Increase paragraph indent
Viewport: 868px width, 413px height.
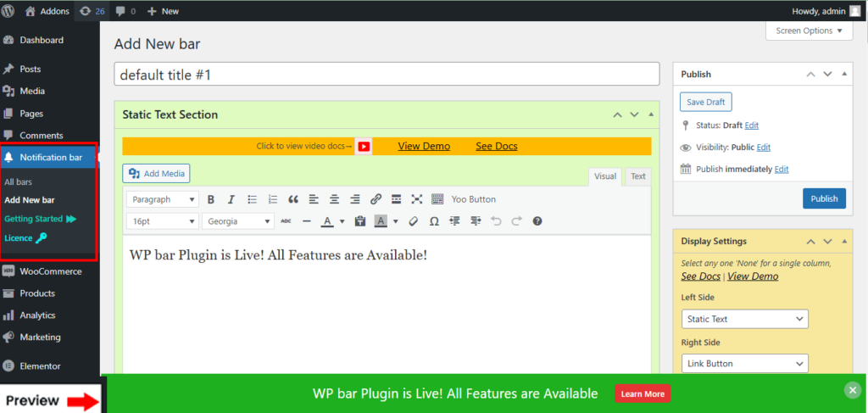pyautogui.click(x=476, y=220)
